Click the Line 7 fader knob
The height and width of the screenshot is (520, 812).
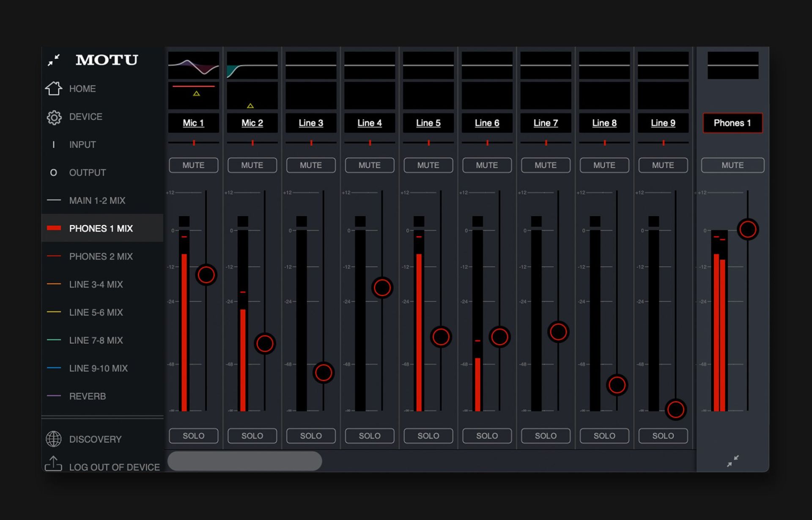coord(558,332)
